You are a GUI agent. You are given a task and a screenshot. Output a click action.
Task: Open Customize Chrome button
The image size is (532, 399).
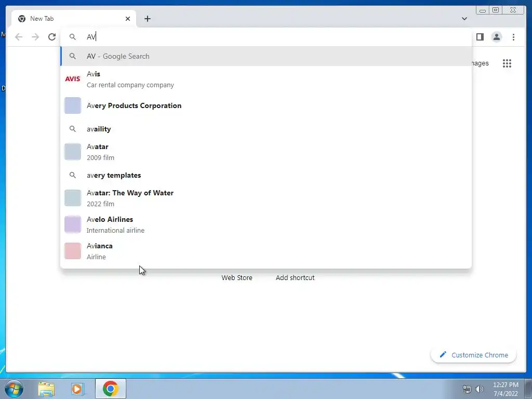(x=474, y=355)
